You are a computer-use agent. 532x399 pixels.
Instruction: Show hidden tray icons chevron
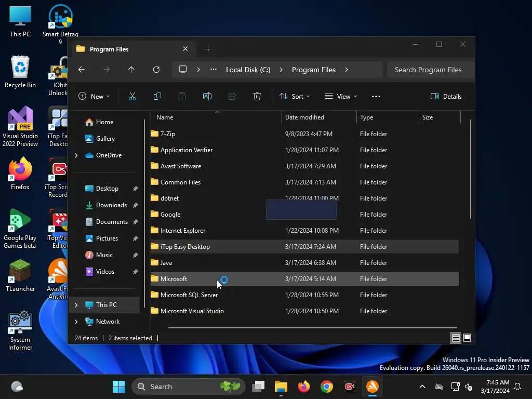422,387
